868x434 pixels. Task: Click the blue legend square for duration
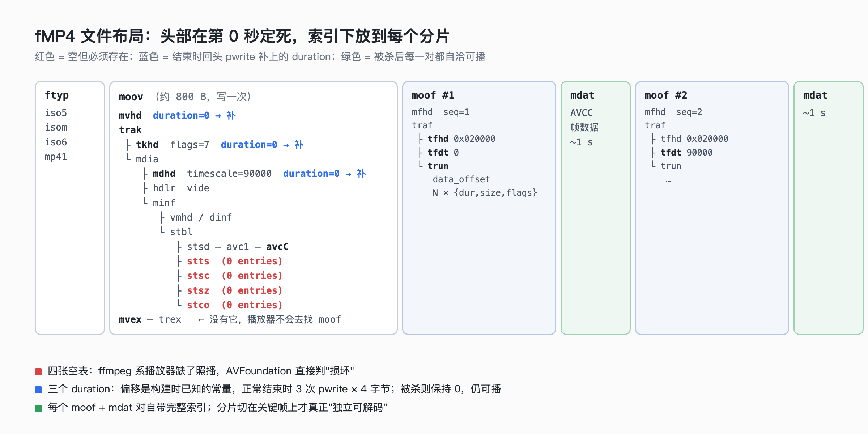click(x=38, y=390)
